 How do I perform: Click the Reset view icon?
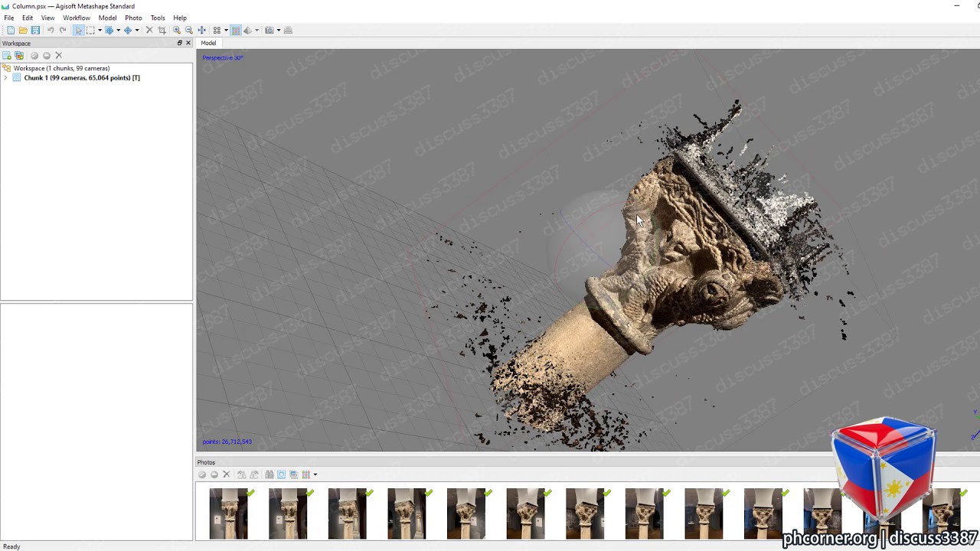[x=201, y=30]
